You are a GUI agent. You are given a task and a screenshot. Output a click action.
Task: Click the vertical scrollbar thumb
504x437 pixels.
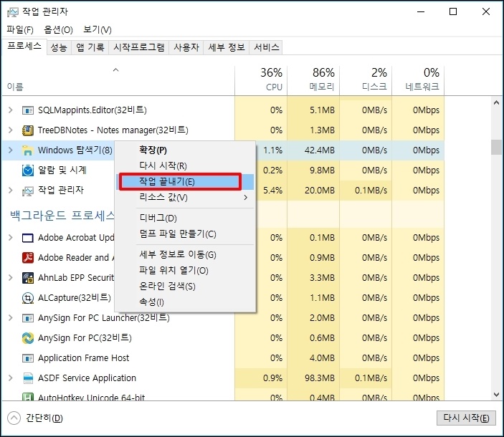coord(496,147)
